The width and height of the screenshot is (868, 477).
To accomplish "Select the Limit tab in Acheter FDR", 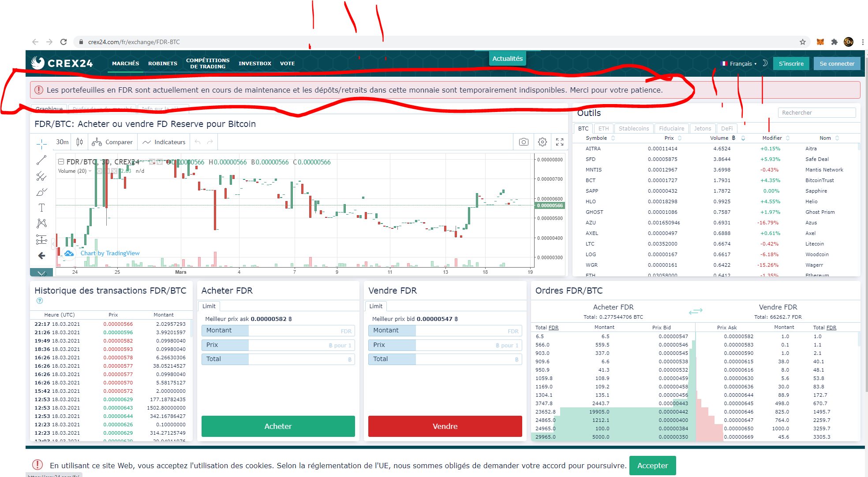I will pos(209,306).
